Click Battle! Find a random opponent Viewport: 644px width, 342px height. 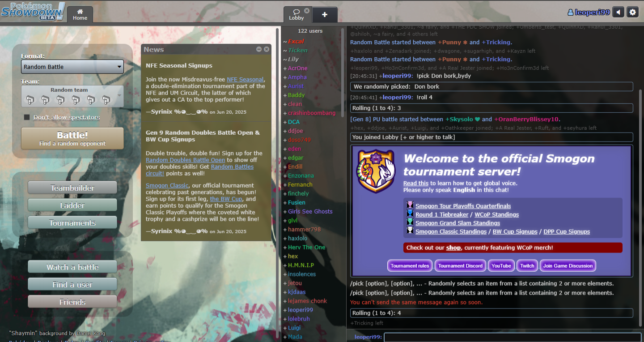[x=72, y=138]
